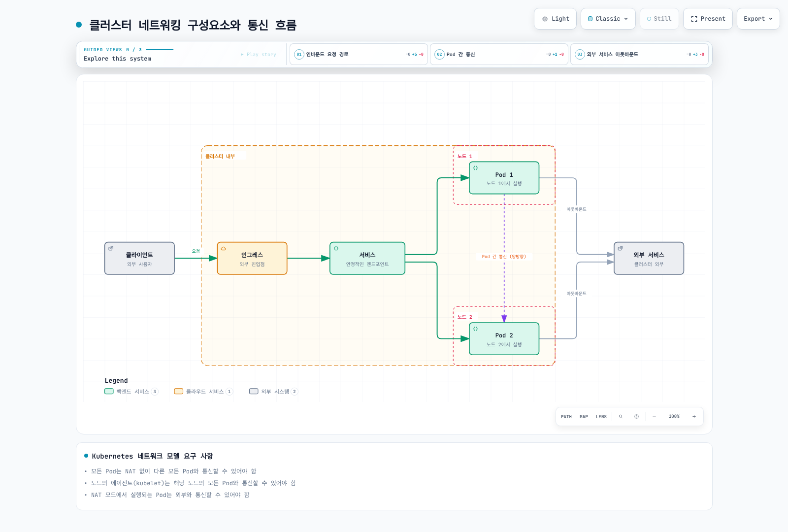Select guided view 03 외부 서비스 아웃바운드
The height and width of the screenshot is (532, 788).
pyautogui.click(x=639, y=54)
